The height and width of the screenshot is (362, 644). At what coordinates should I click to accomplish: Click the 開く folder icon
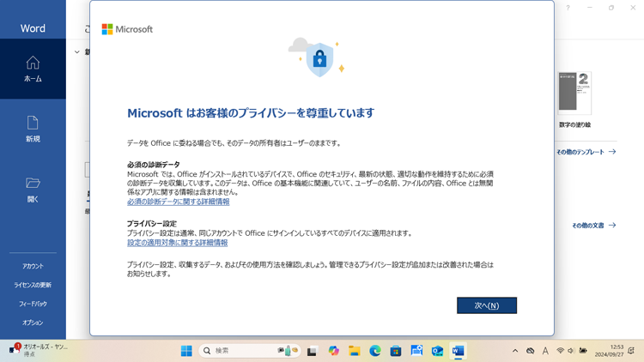(33, 189)
